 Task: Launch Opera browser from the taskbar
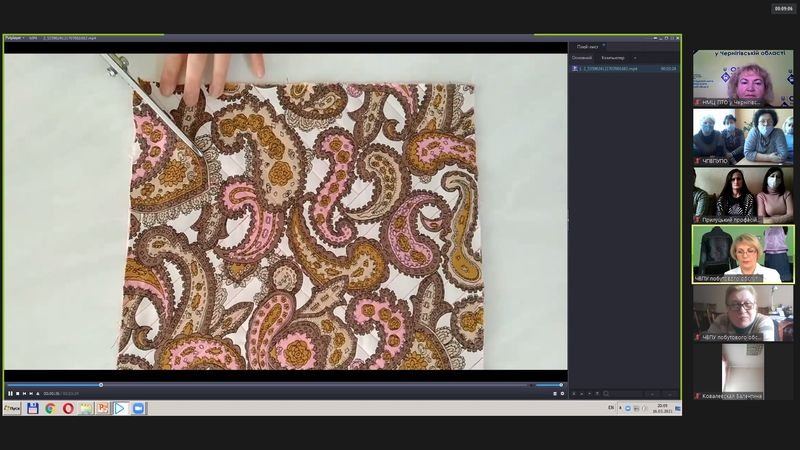click(x=67, y=408)
